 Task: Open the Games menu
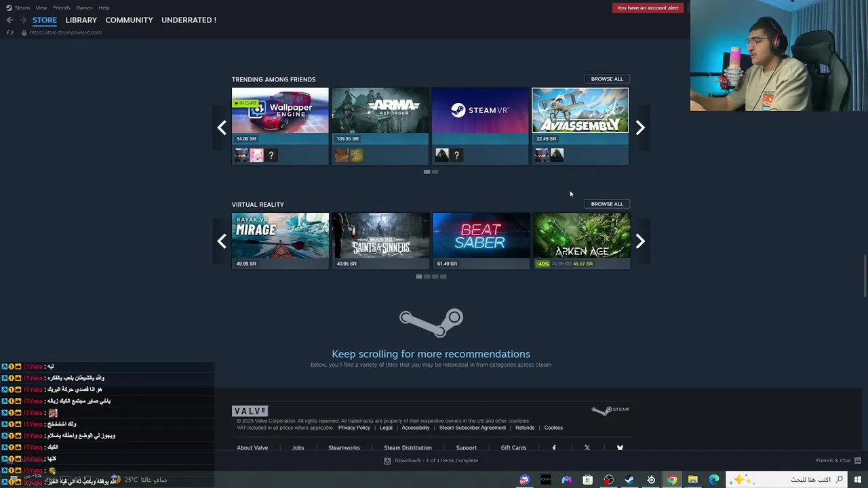(84, 7)
